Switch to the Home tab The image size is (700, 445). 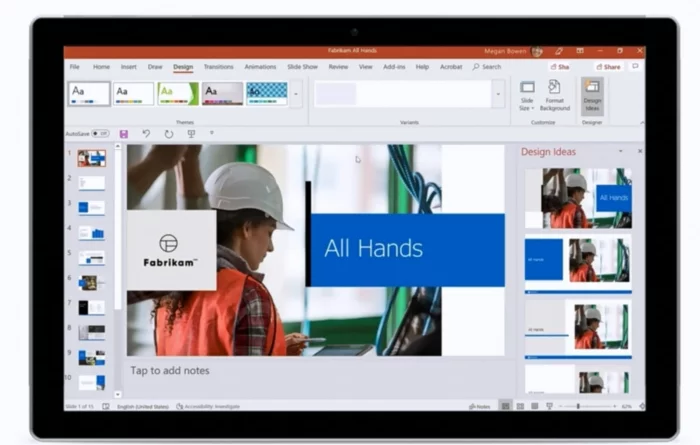pyautogui.click(x=101, y=67)
